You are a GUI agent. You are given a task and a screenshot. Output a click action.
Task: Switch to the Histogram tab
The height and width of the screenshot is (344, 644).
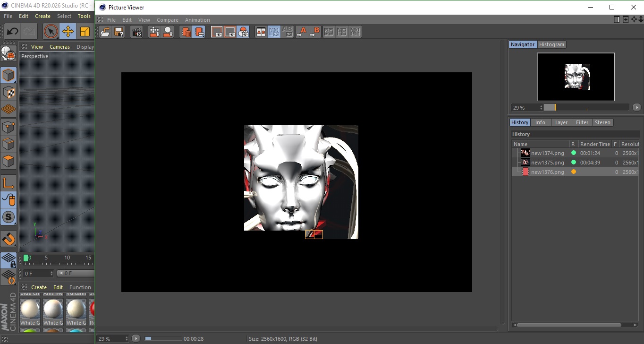pos(551,44)
